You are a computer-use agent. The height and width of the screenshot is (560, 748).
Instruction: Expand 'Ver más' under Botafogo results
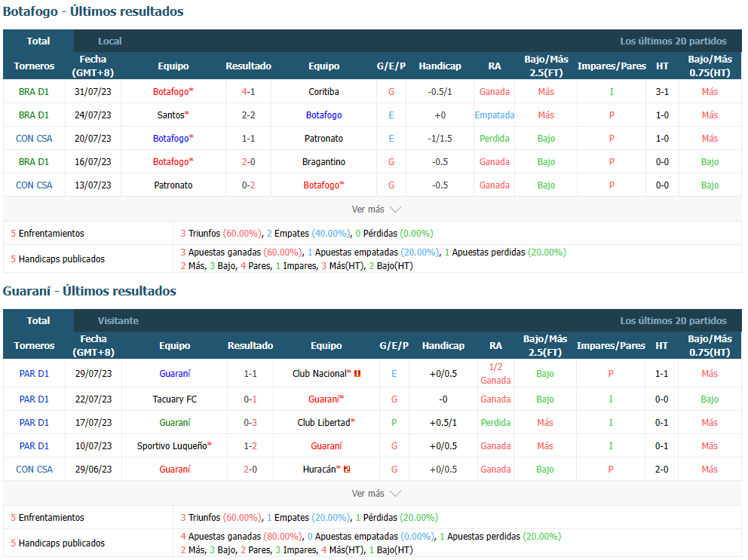pyautogui.click(x=376, y=210)
